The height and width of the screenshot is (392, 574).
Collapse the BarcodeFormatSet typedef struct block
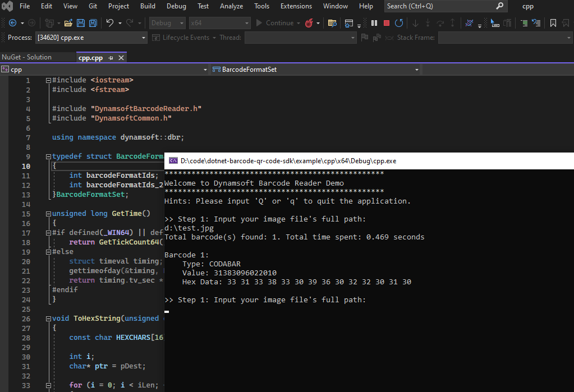[48, 156]
